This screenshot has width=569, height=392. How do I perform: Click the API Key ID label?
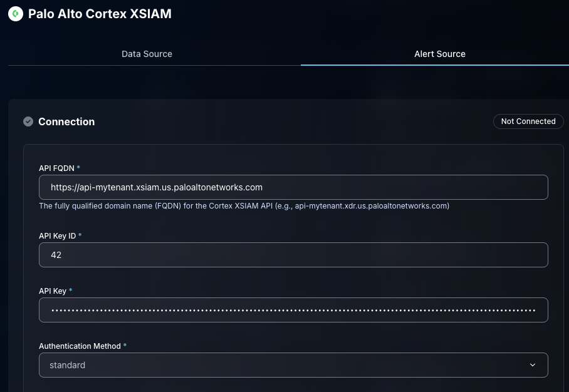pos(58,236)
